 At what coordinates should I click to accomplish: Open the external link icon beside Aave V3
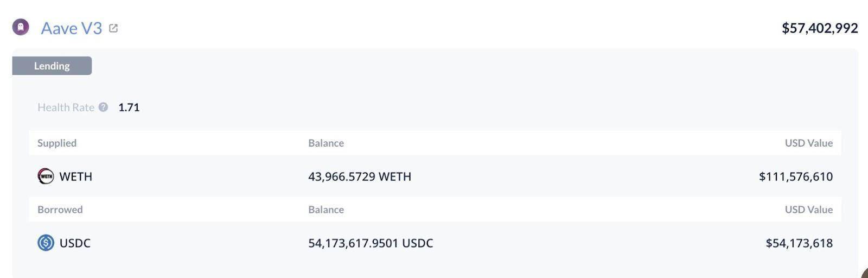(113, 28)
